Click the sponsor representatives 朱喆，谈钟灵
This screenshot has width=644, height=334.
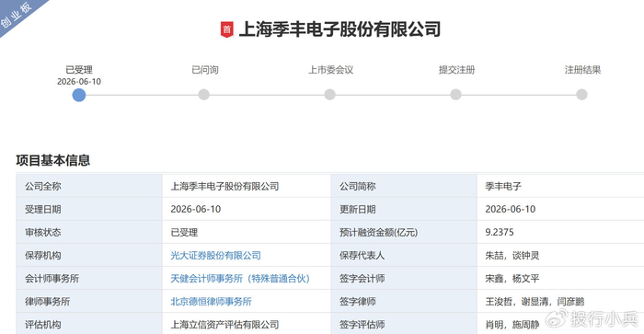click(512, 256)
